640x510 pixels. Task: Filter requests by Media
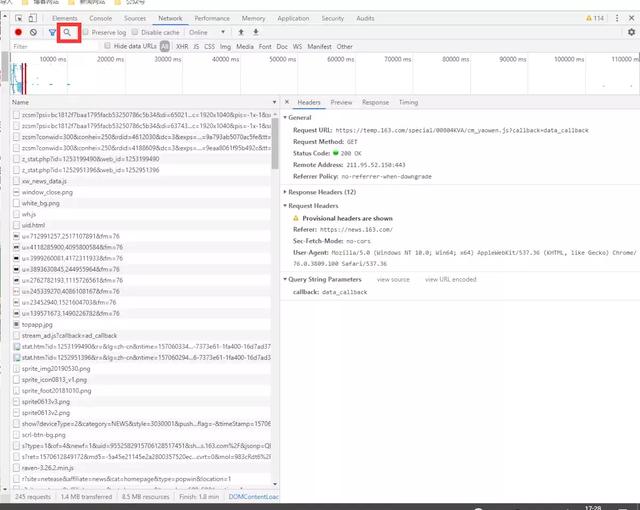point(245,47)
